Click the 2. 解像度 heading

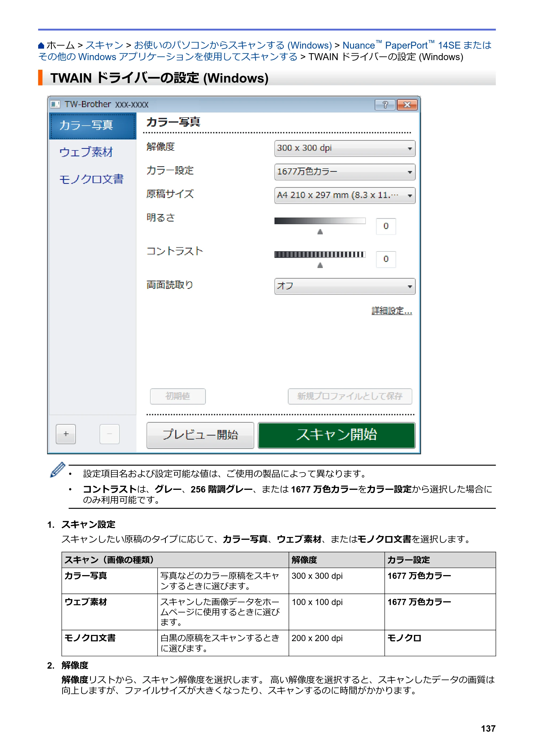point(68,665)
